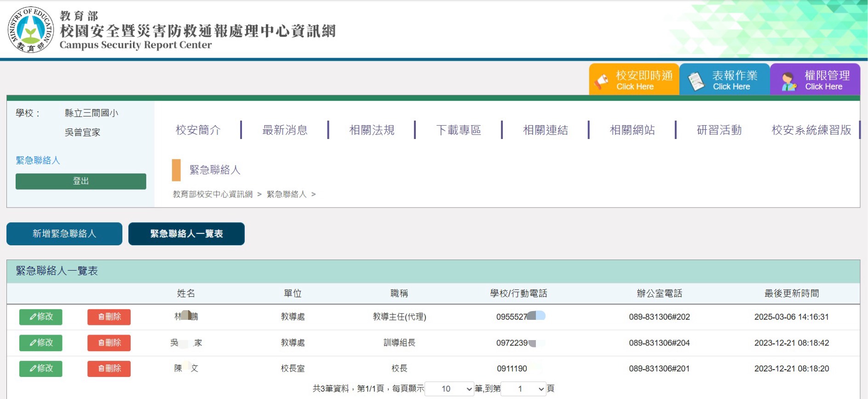Edit the 教導主任(代理) contact row

[41, 317]
